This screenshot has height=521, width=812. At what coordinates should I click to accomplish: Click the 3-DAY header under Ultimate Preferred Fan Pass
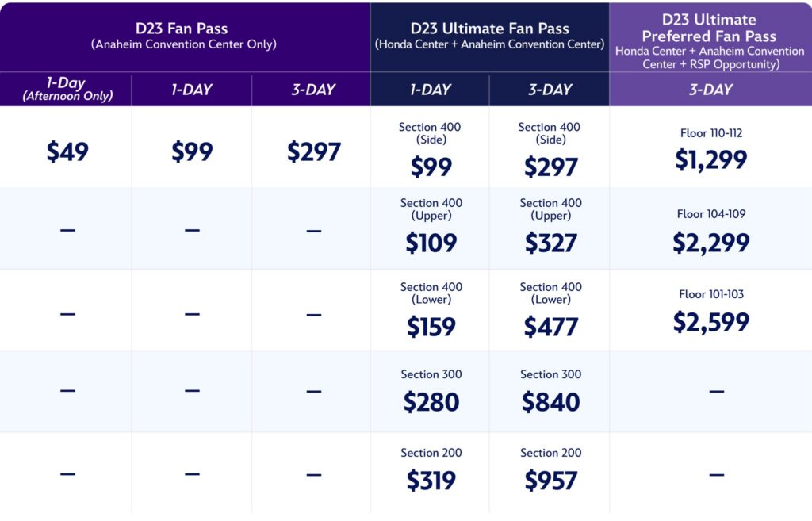tap(710, 90)
